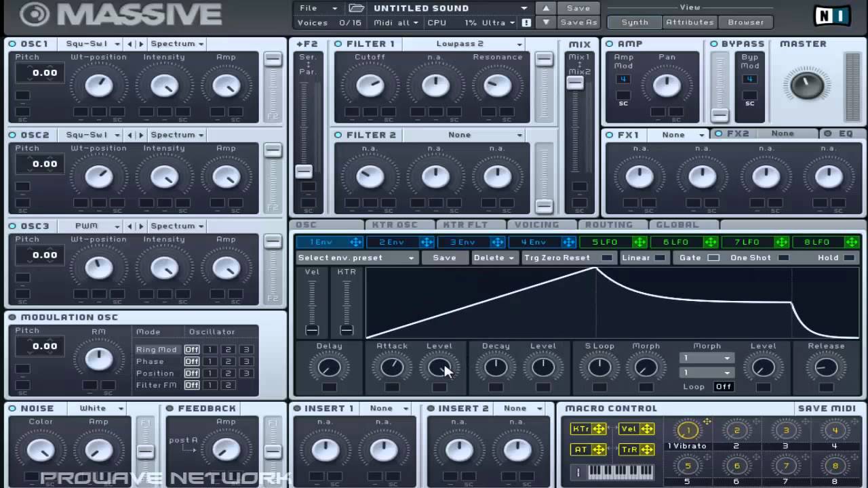Grab the 4 Env blue modulation crosshair
Viewport: 868px width, 488px height.
(569, 242)
